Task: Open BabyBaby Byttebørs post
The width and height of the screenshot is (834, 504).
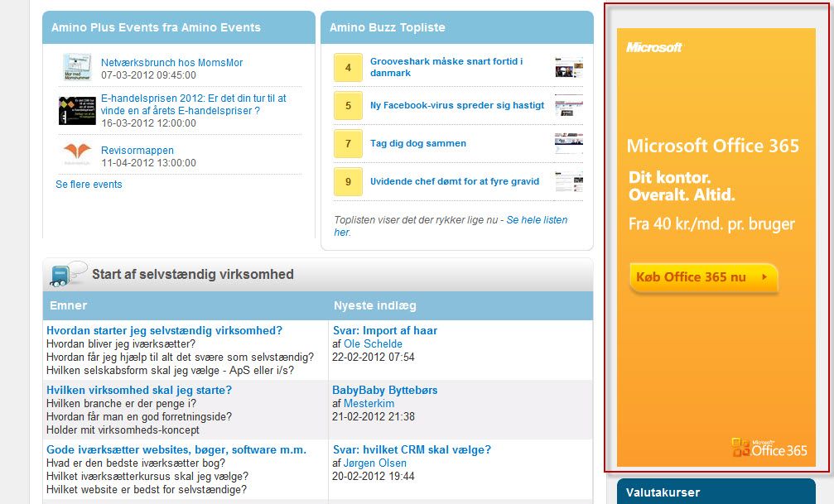Action: (384, 391)
